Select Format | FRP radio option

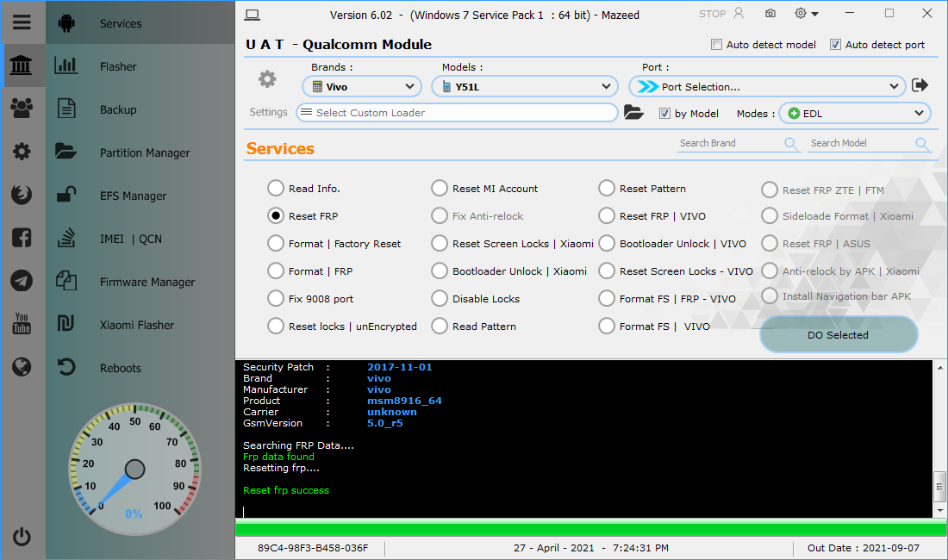pos(276,271)
